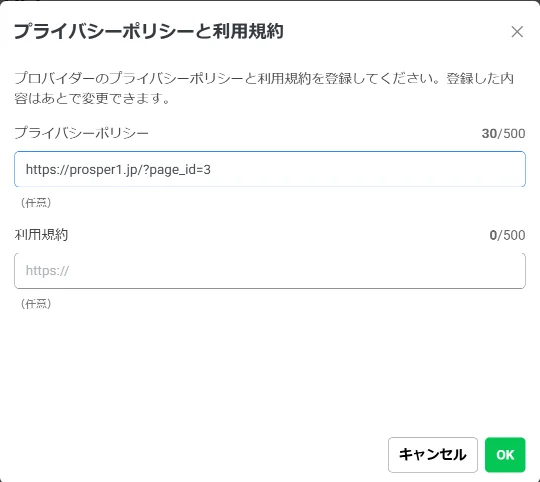The height and width of the screenshot is (482, 540).
Task: Click the (任意) note under privacy policy field
Action: (36, 202)
